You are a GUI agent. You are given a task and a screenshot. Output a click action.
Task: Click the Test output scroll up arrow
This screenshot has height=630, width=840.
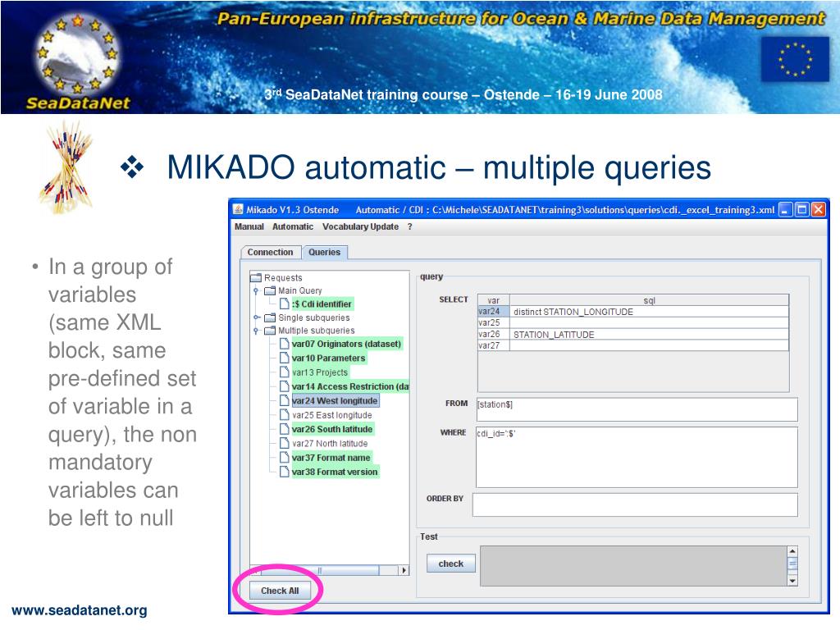point(792,551)
